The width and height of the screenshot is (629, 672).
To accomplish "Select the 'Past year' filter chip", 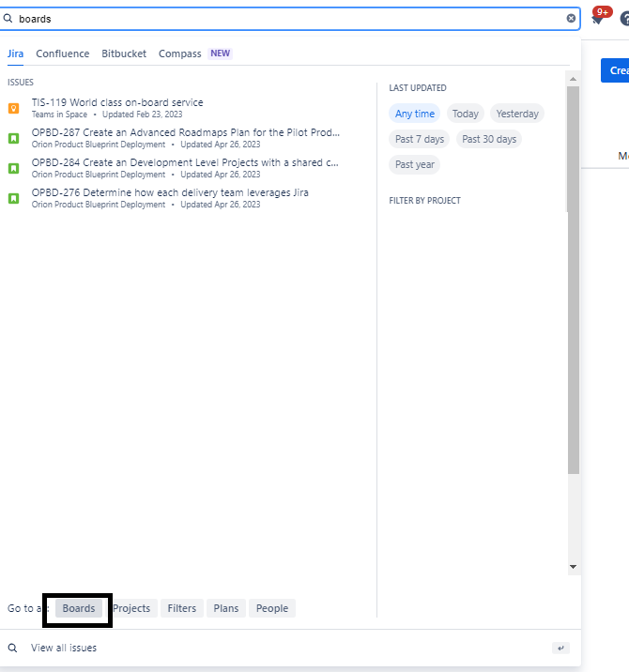I will 415,164.
